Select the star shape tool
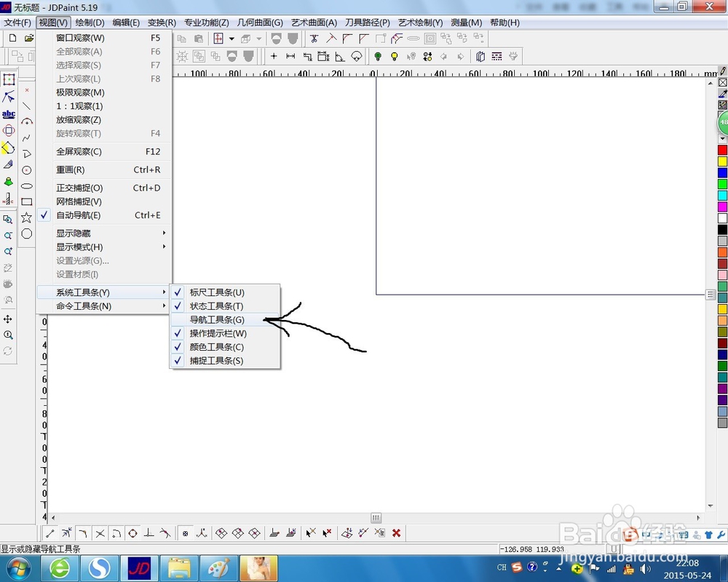 [26, 218]
